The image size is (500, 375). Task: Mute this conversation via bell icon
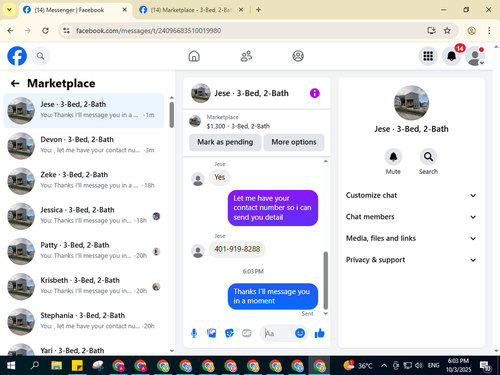point(393,157)
